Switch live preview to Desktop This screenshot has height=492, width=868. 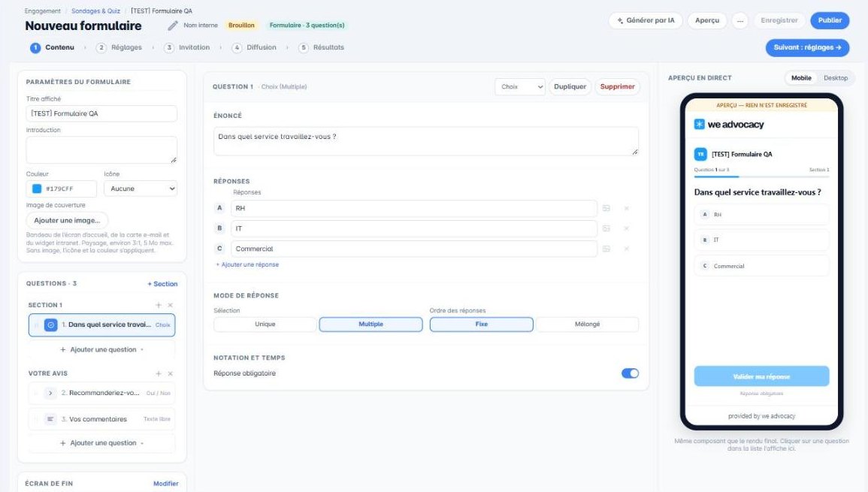(x=836, y=78)
